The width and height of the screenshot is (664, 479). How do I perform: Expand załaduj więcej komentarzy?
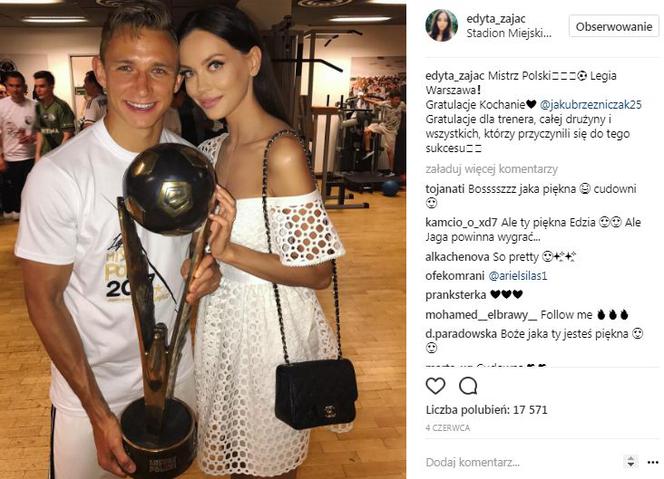(x=492, y=169)
